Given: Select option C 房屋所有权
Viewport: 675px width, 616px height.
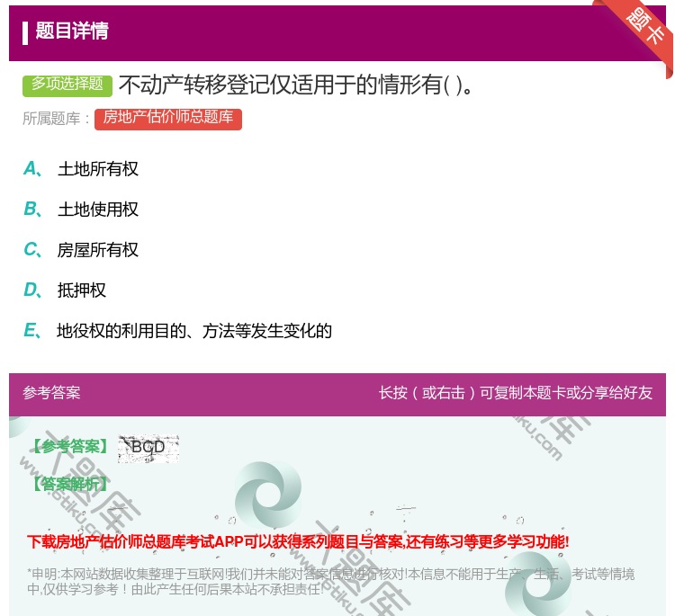Looking at the screenshot, I should point(81,250).
